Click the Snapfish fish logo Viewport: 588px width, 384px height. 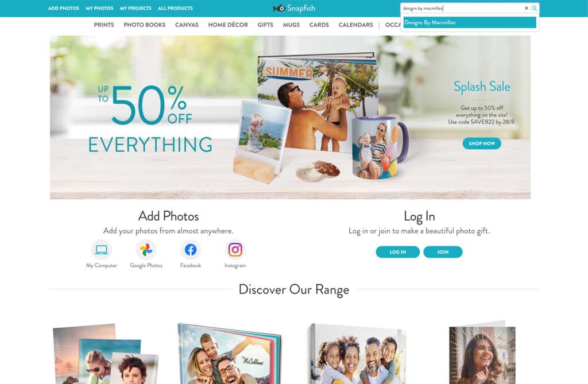click(278, 8)
